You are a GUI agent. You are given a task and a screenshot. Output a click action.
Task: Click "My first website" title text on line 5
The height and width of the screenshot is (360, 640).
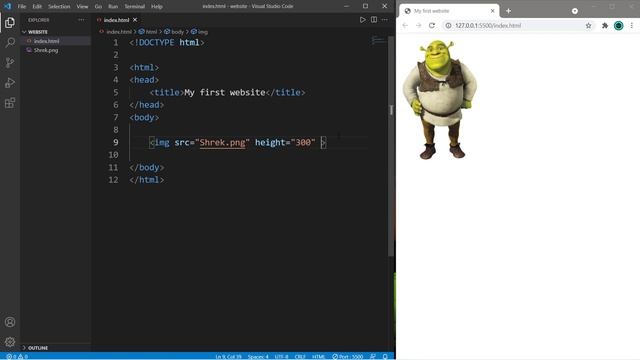(224, 92)
